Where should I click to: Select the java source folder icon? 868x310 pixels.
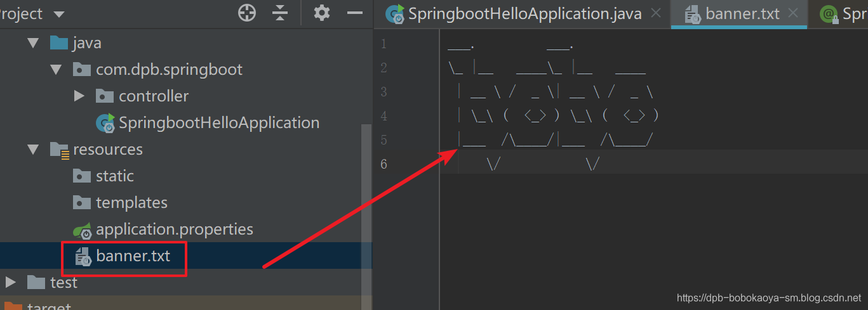click(x=59, y=42)
